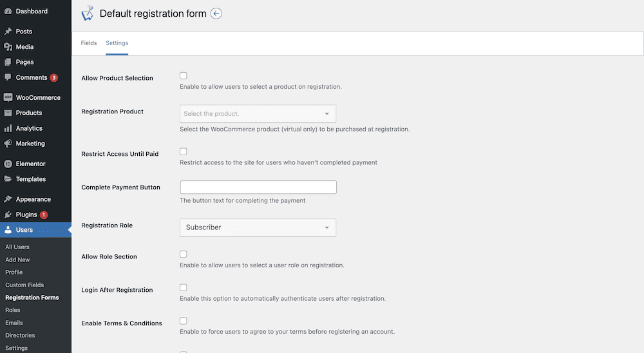Image resolution: width=644 pixels, height=353 pixels.
Task: Open the Custom Fields submenu link
Action: pyautogui.click(x=24, y=285)
